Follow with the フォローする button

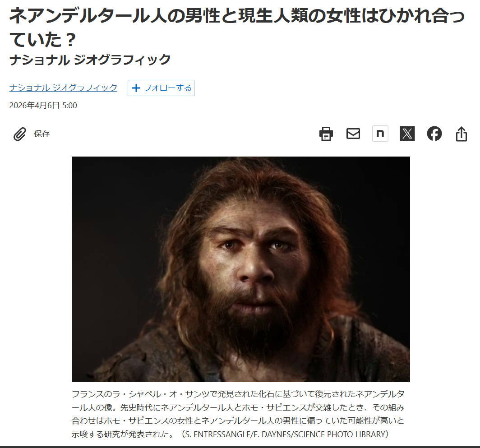pyautogui.click(x=162, y=88)
